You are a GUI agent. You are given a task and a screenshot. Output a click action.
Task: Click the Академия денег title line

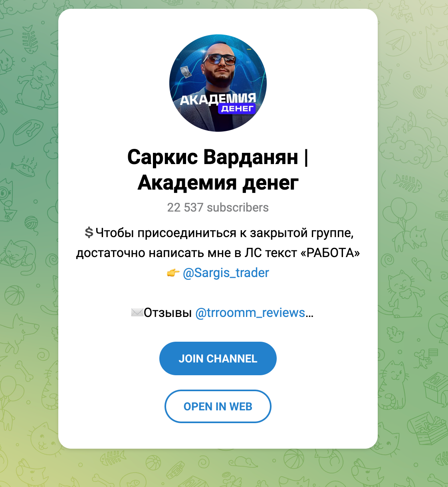pos(218,183)
